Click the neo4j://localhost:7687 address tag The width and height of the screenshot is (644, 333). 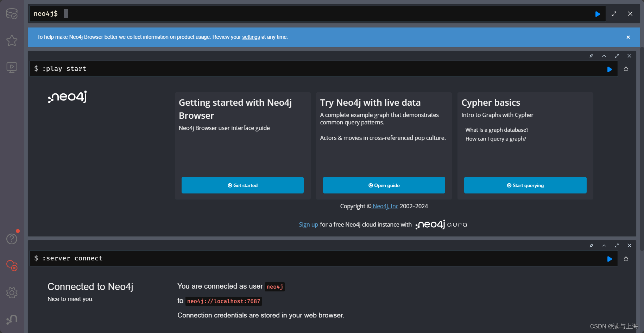pyautogui.click(x=223, y=301)
